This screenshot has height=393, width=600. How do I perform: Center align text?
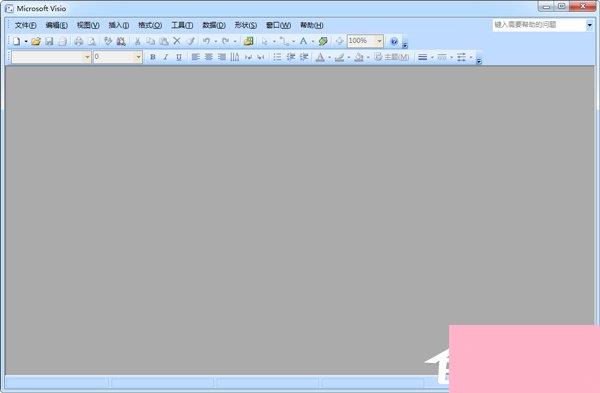209,57
